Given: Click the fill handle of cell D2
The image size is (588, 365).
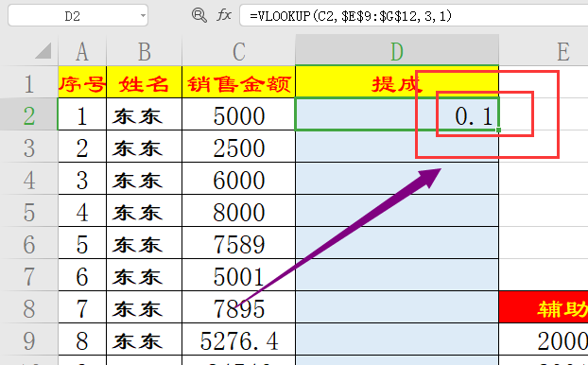Looking at the screenshot, I should point(498,130).
